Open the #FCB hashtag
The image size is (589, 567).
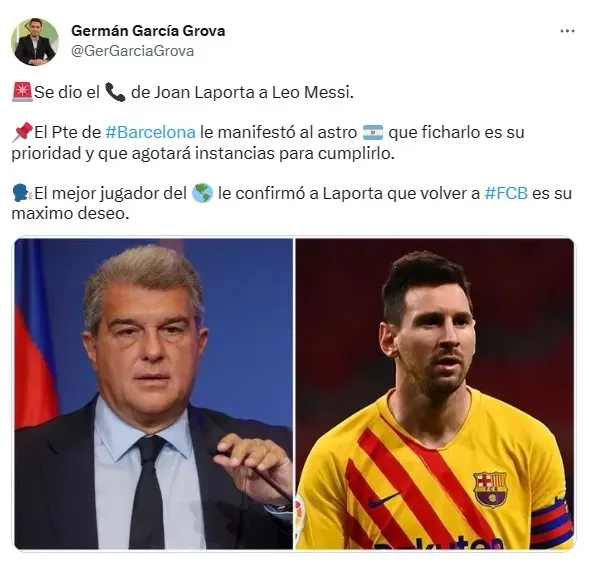click(506, 194)
